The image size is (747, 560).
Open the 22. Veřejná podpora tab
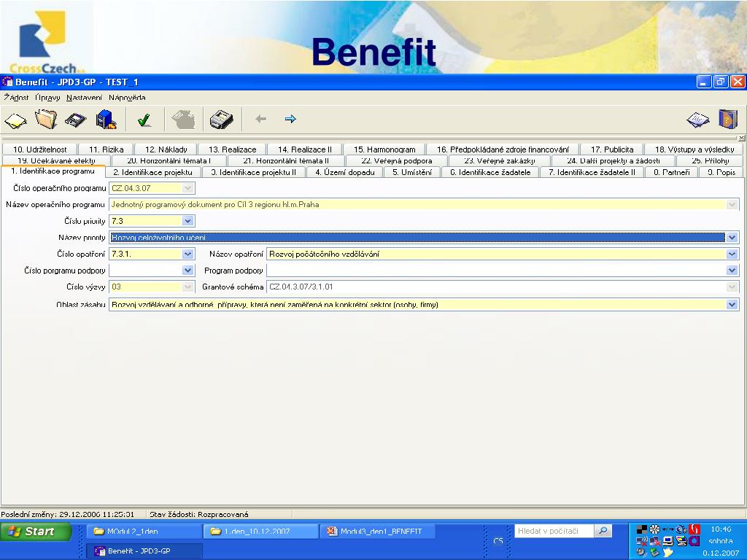pos(396,161)
